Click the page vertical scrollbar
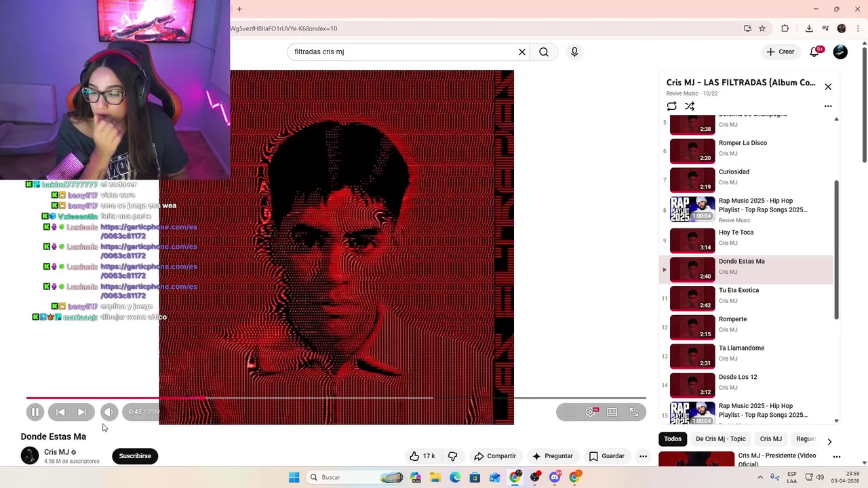This screenshot has height=488, width=868. pos(864,105)
